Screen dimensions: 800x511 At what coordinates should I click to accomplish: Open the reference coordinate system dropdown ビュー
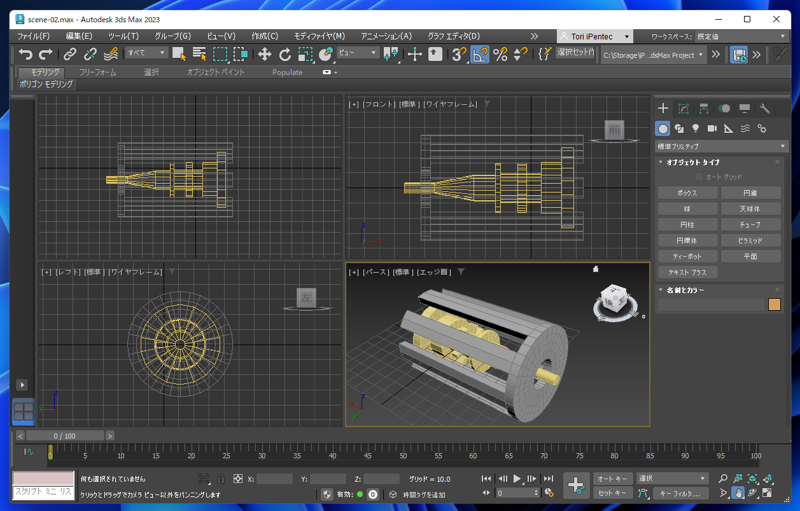click(358, 53)
